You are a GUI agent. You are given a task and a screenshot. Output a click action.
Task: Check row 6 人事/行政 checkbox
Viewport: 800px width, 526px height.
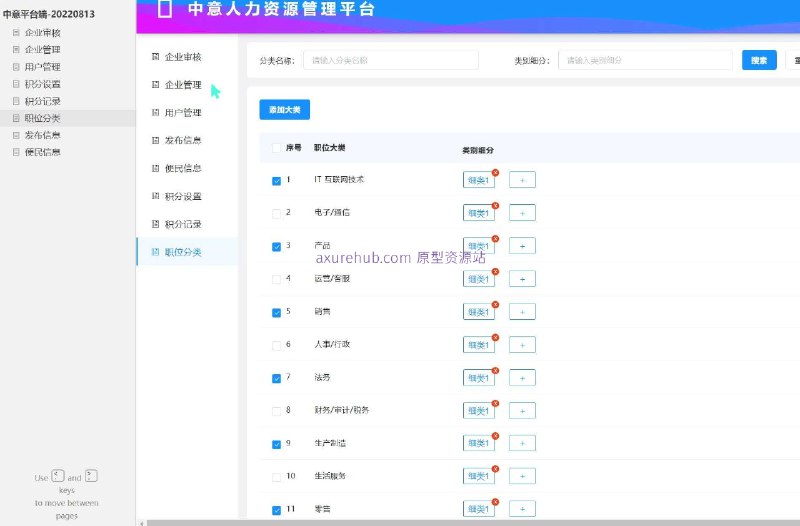pyautogui.click(x=277, y=345)
